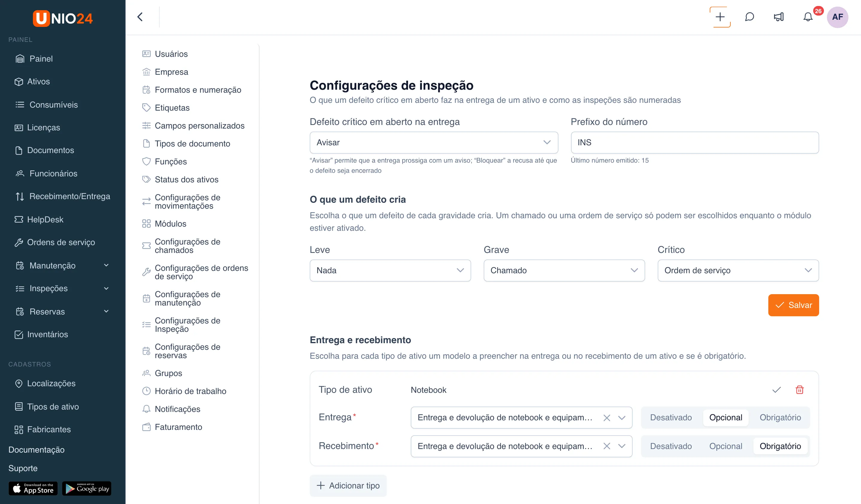Open the Grave severity dropdown
The image size is (861, 504).
click(564, 271)
